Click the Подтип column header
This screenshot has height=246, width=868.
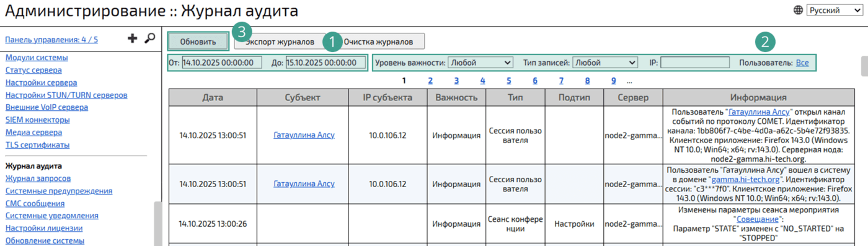click(574, 97)
